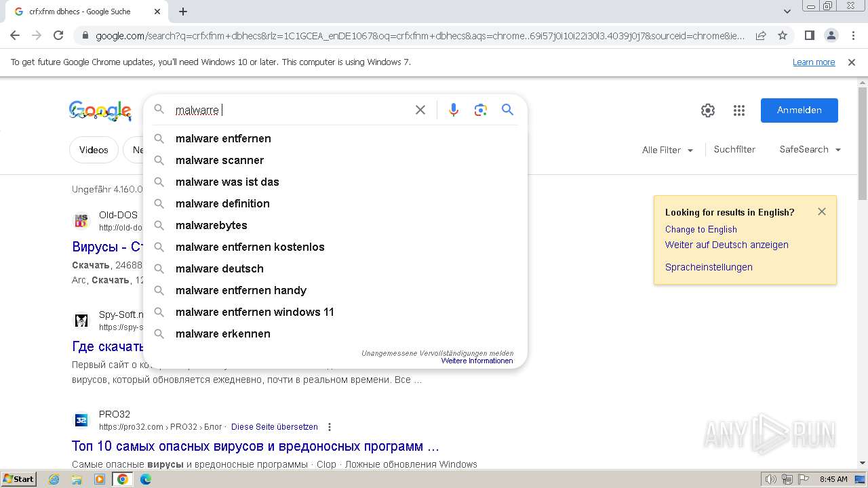Toggle the Chrome side panel icon
This screenshot has height=488, width=868.
[809, 35]
